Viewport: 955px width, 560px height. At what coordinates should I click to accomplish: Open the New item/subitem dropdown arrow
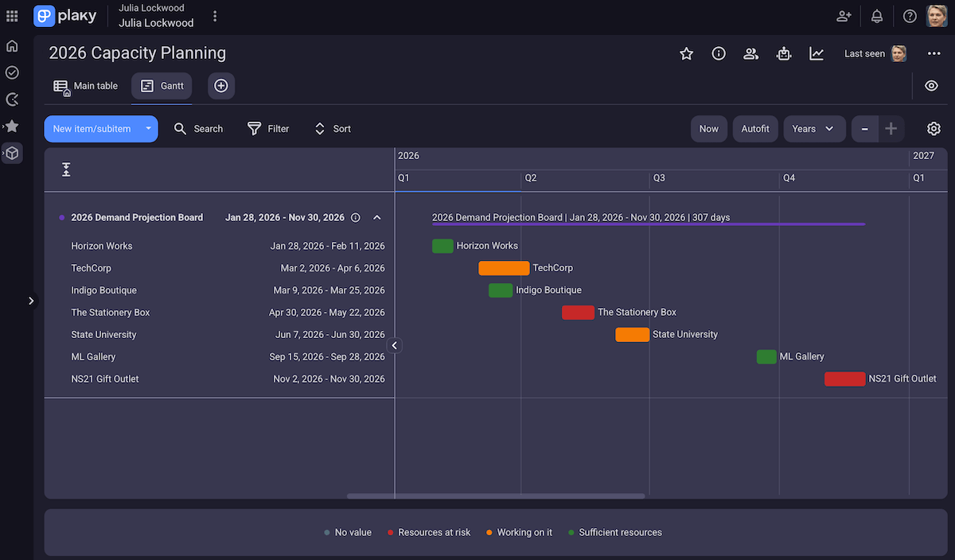click(x=146, y=128)
